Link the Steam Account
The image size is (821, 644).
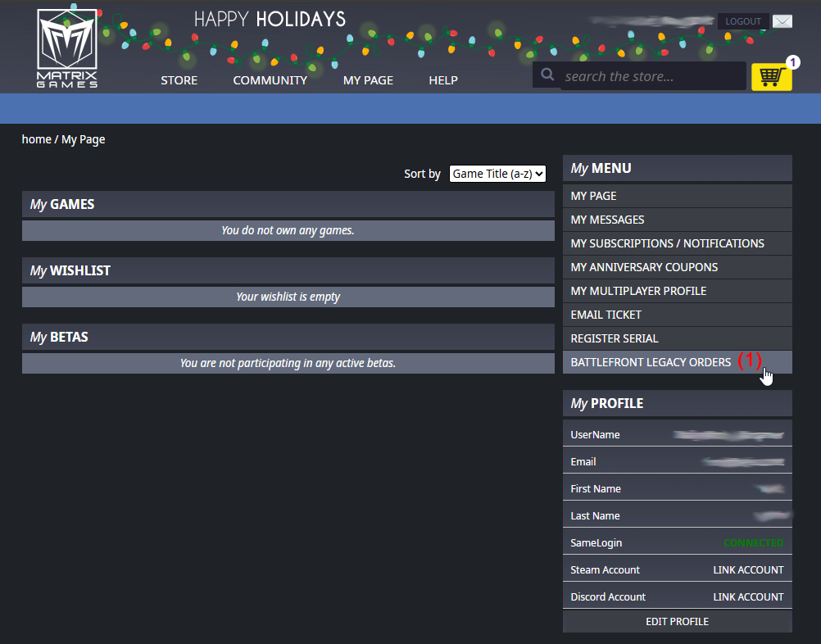[748, 569]
